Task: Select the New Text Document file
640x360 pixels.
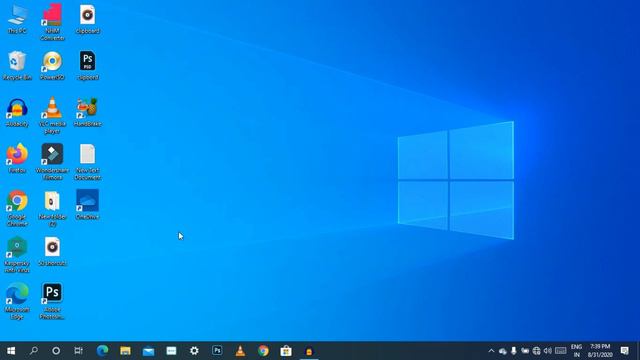Action: (x=87, y=162)
